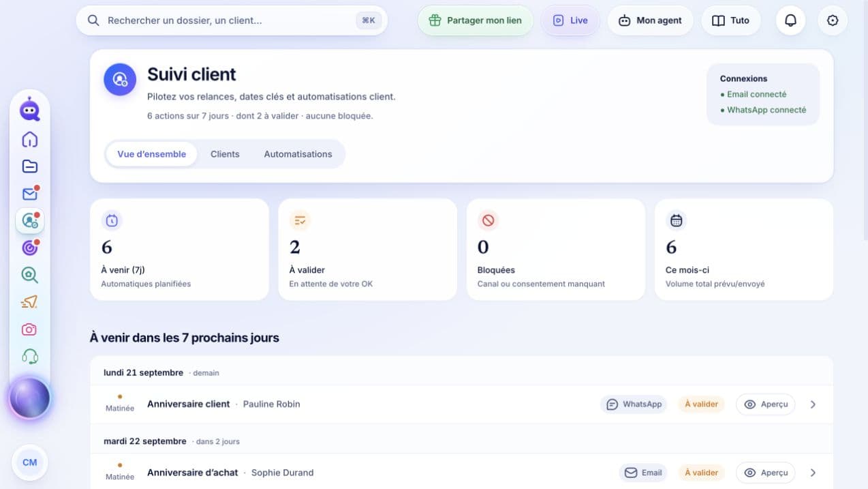Click the ⌘K shortcut badge
This screenshot has height=489, width=868.
[369, 20]
